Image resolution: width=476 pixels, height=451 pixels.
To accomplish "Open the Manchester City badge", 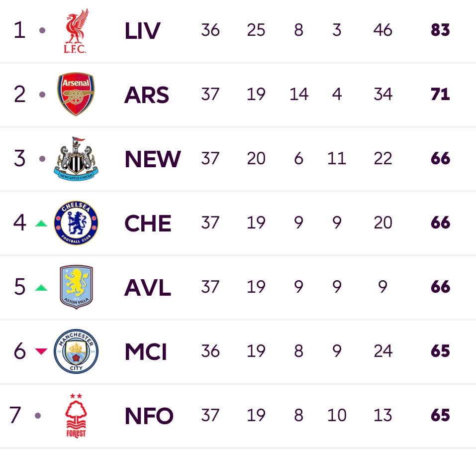I will (x=76, y=351).
